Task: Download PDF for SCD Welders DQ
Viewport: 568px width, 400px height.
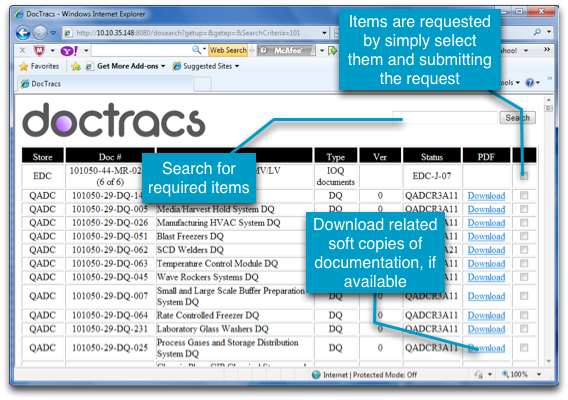Action: point(486,250)
